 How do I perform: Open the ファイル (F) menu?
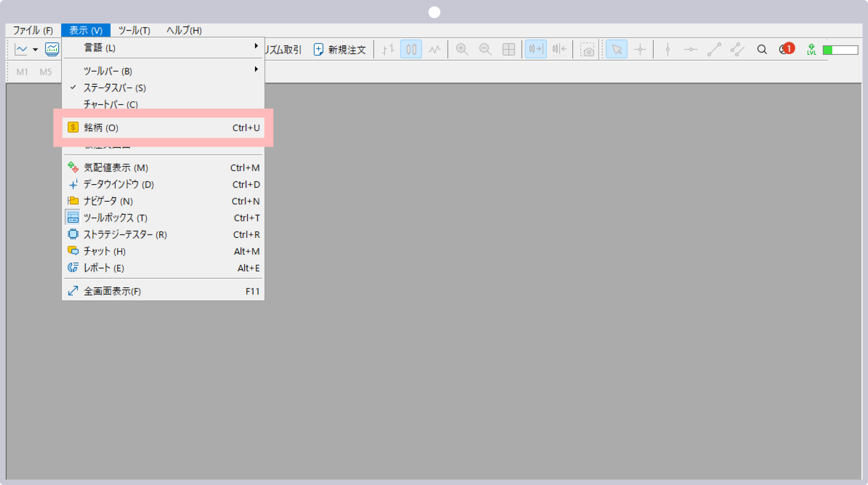33,30
